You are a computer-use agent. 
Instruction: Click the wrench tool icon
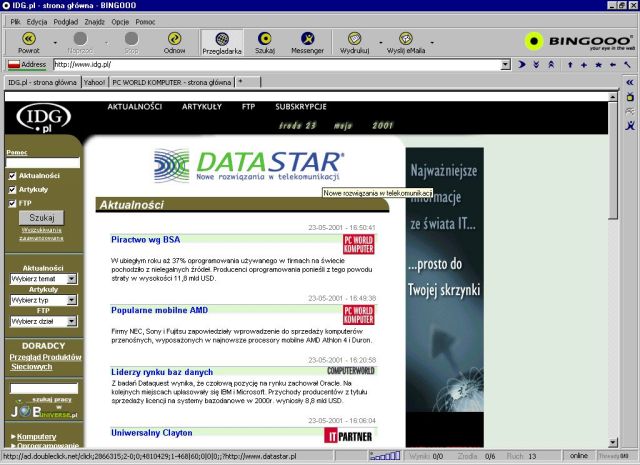point(627,65)
